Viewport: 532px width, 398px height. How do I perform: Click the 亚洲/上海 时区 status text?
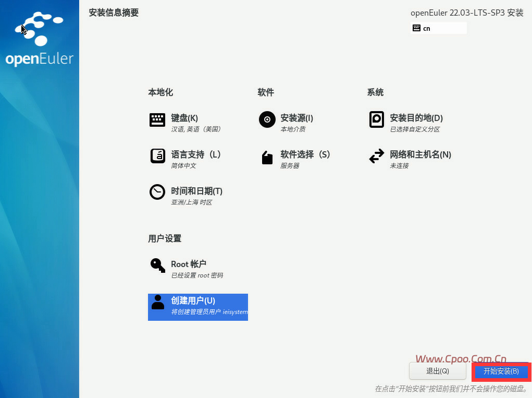tap(191, 202)
